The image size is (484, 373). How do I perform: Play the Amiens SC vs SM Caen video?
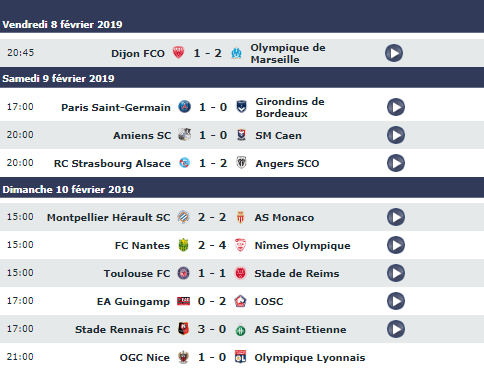pyautogui.click(x=396, y=135)
